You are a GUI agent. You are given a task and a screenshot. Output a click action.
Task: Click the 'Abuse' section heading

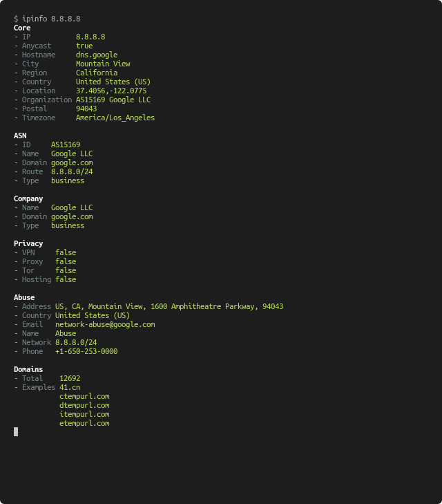coord(24,298)
